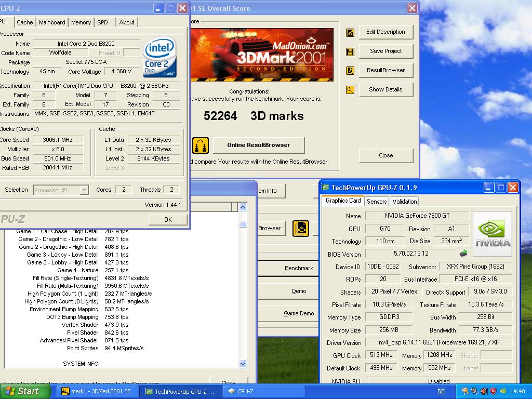Click the Subvendor field XFX Pine Group (1682)
532x399 pixels.
475,267
